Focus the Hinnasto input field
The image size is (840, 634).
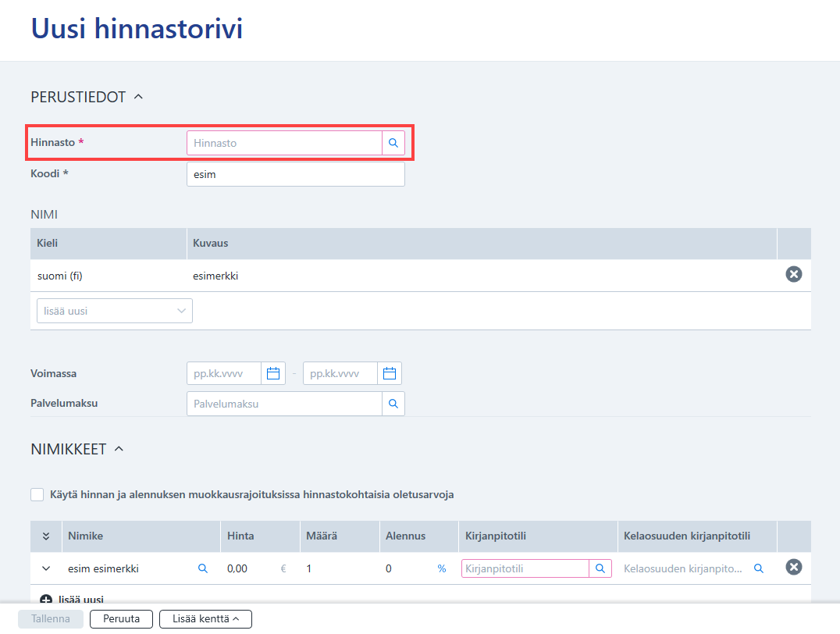pos(284,143)
